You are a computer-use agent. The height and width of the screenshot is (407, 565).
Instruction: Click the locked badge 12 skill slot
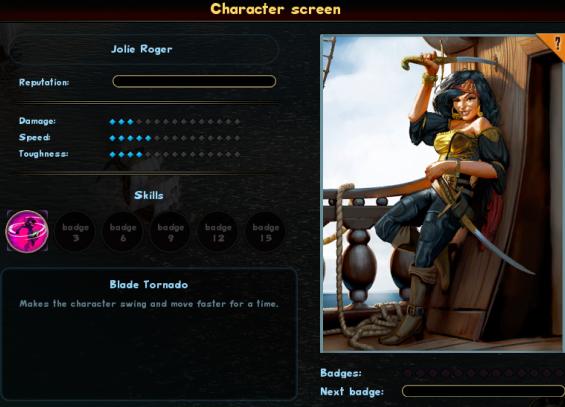tap(218, 232)
